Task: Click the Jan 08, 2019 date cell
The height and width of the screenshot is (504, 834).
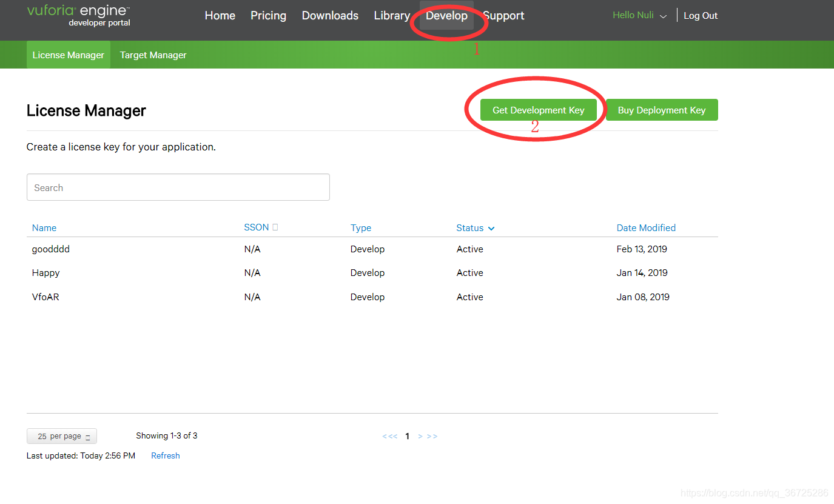Action: pyautogui.click(x=643, y=297)
